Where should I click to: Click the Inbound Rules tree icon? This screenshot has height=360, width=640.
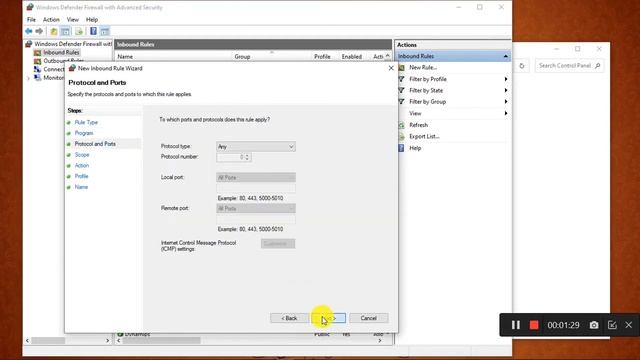(38, 52)
